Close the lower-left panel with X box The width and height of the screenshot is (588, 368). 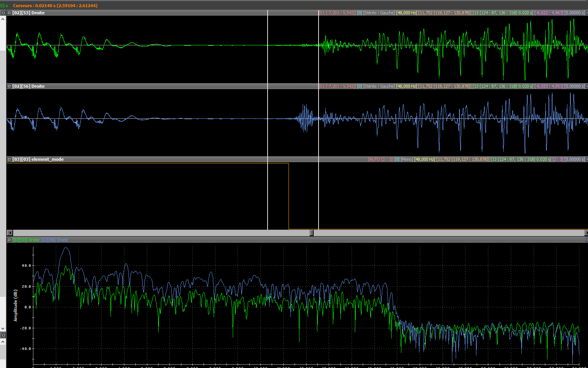(3, 335)
